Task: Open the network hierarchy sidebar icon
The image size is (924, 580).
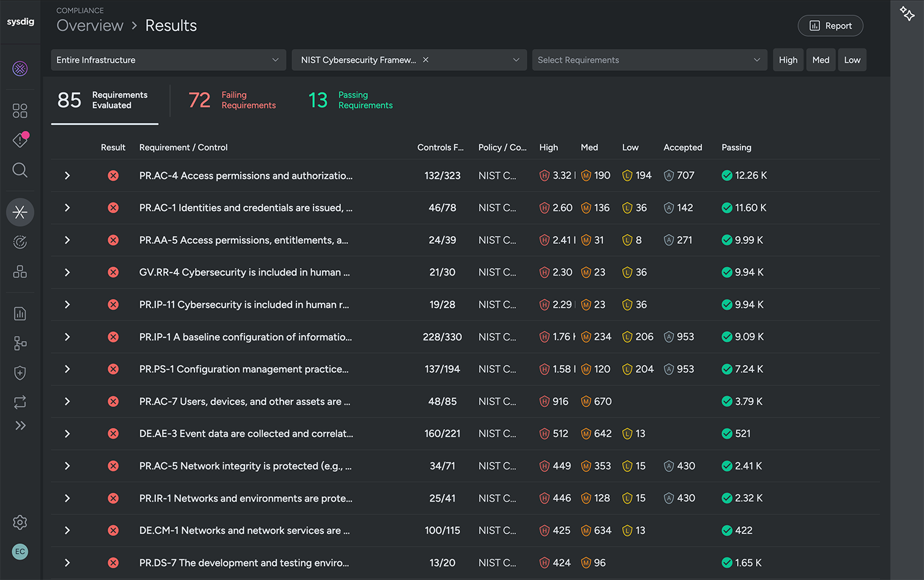Action: click(20, 343)
